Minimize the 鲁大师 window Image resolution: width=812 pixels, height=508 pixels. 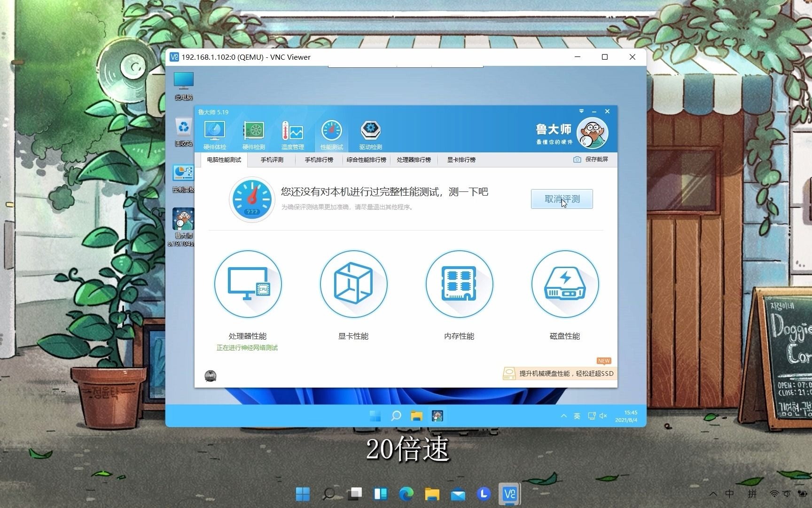pyautogui.click(x=594, y=111)
